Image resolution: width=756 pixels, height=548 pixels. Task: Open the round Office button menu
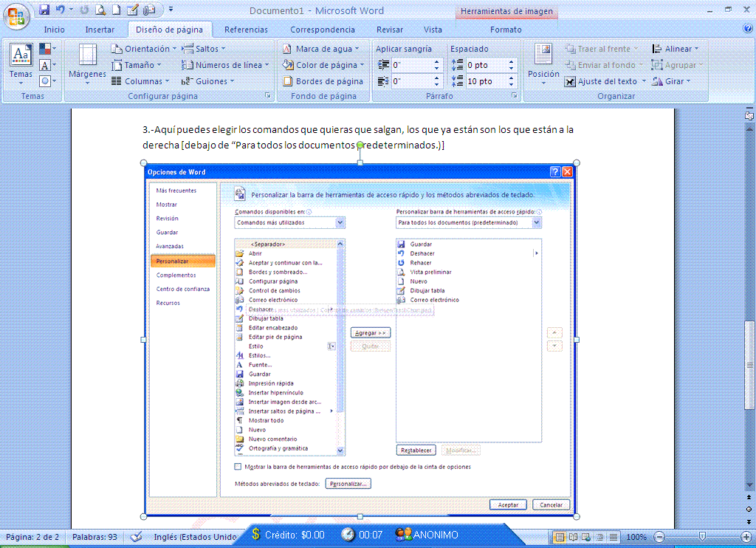pos(16,16)
